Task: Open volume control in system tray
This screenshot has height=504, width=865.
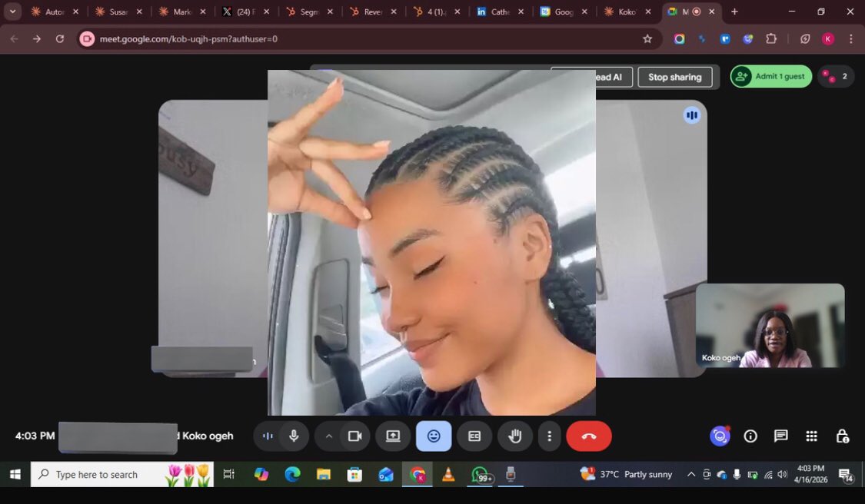Action: pyautogui.click(x=782, y=474)
